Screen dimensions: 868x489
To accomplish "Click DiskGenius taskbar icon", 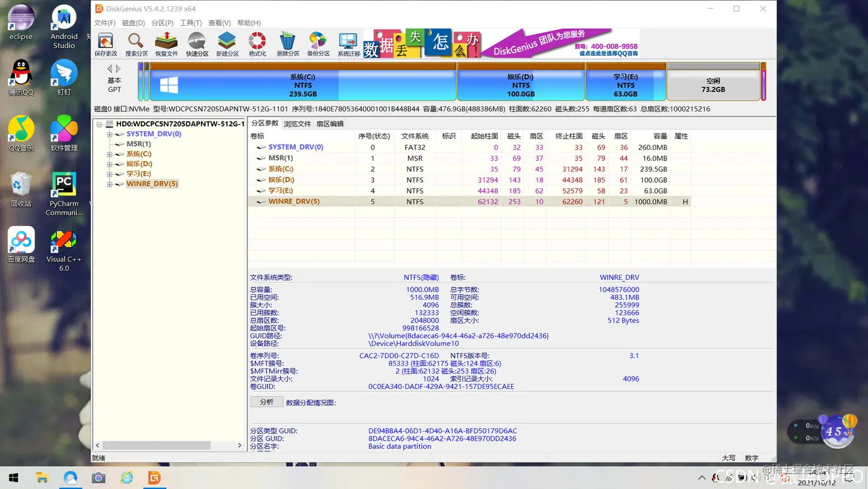I will (x=154, y=478).
